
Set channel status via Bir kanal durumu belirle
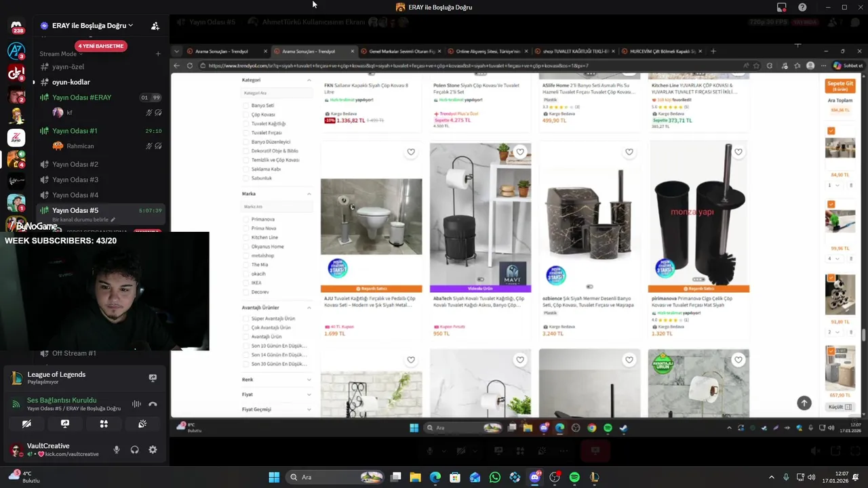(x=83, y=220)
